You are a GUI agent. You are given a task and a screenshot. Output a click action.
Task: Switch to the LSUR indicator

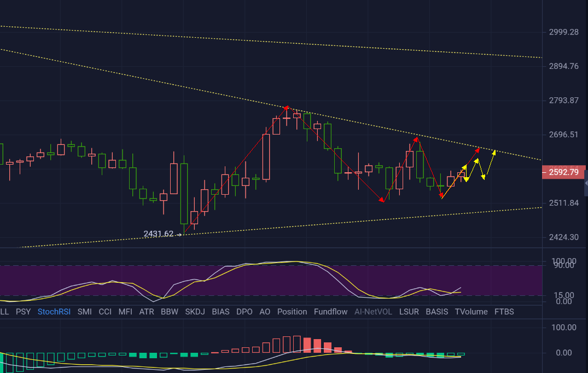409,312
